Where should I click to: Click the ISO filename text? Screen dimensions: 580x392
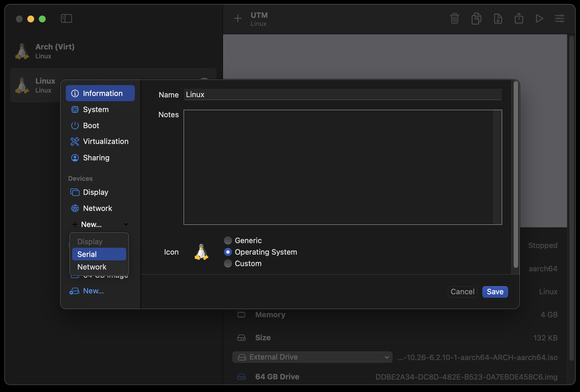pos(477,357)
